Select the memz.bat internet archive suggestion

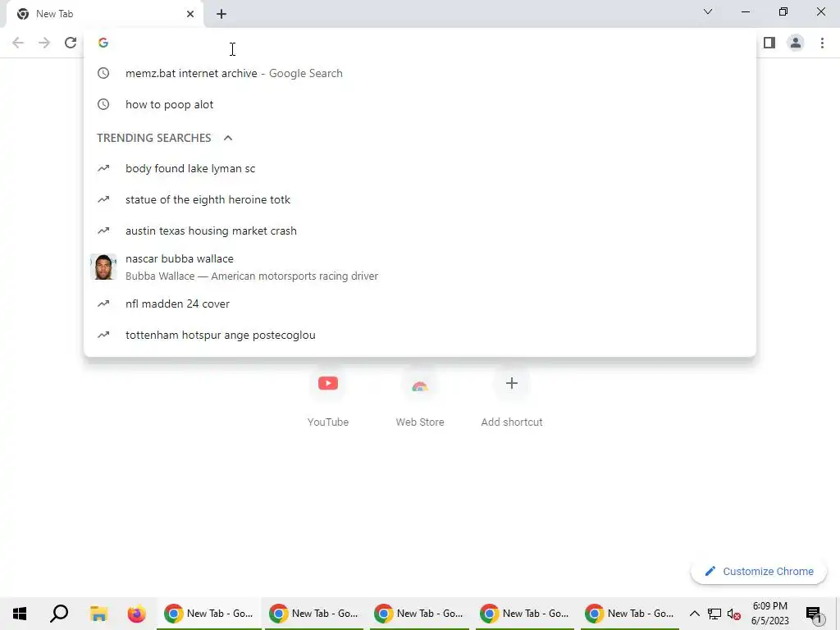pos(420,73)
